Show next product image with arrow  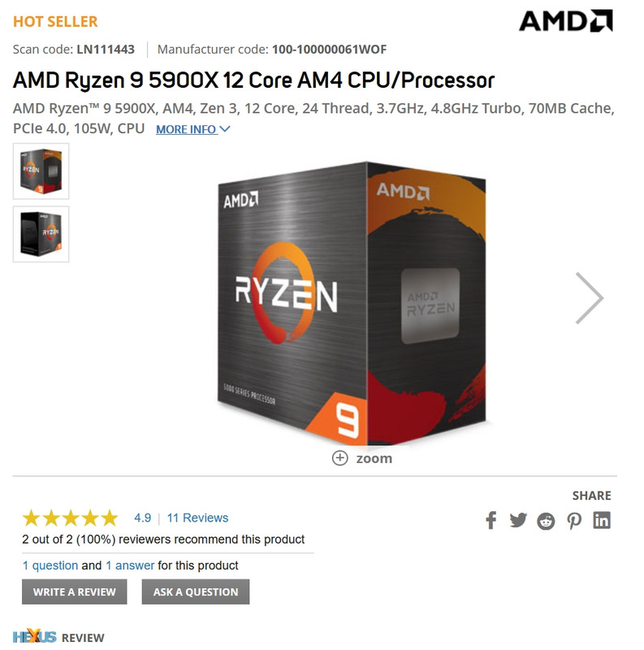pyautogui.click(x=590, y=297)
